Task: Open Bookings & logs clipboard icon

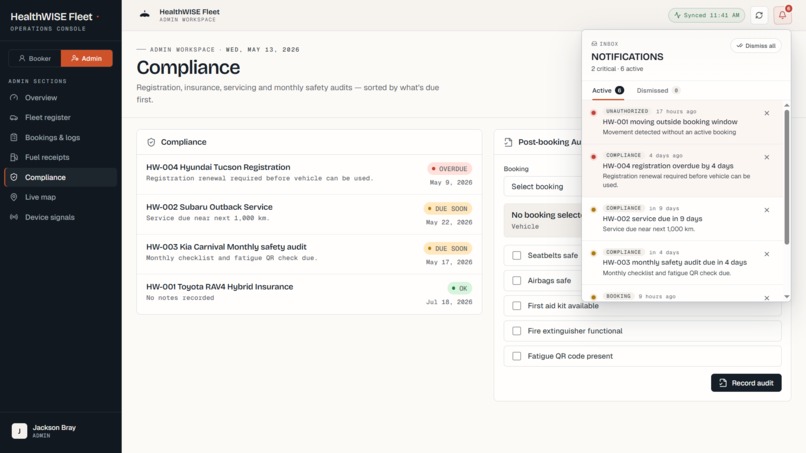Action: [x=14, y=137]
